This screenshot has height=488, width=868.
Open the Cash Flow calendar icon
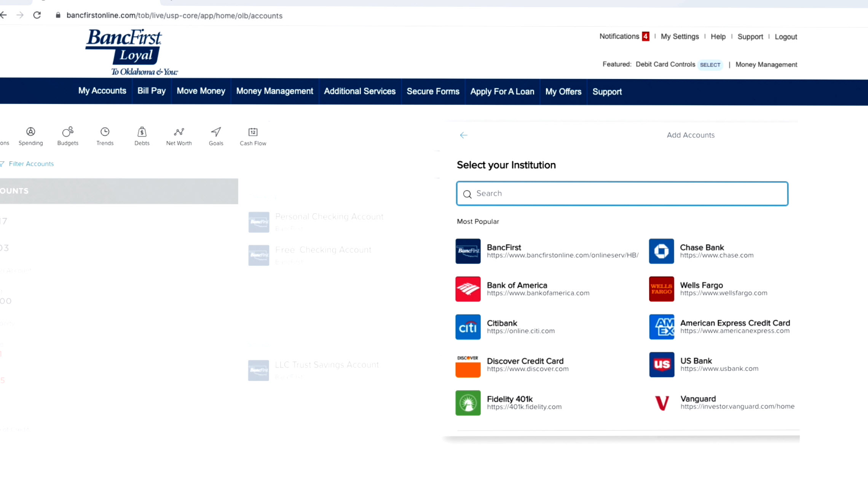tap(253, 132)
